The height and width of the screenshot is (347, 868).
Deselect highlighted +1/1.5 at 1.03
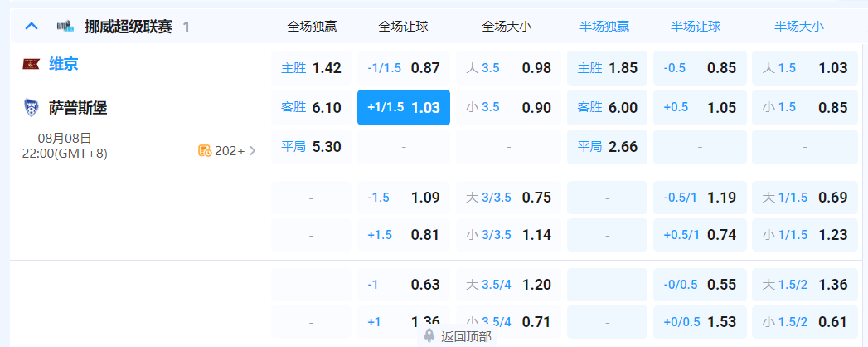coord(404,108)
